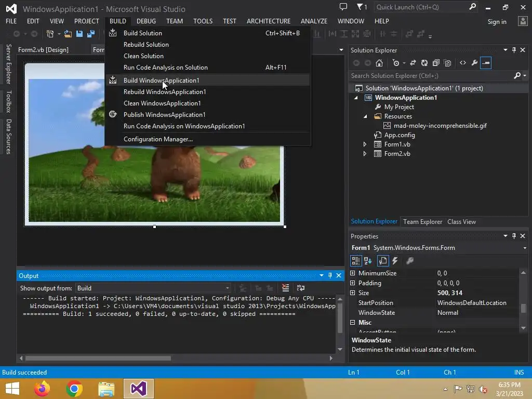
Task: Click the Quick Launch search field
Action: [420, 7]
